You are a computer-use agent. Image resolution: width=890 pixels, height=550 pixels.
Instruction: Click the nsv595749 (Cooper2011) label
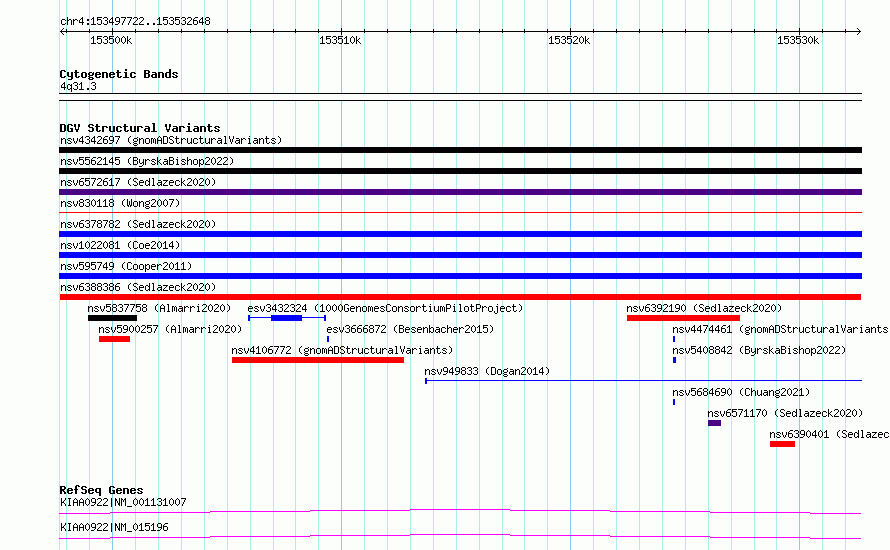click(126, 266)
